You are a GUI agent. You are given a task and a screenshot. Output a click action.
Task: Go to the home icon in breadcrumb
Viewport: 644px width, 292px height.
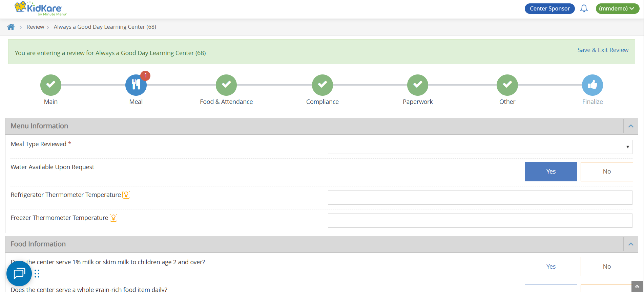pos(11,27)
